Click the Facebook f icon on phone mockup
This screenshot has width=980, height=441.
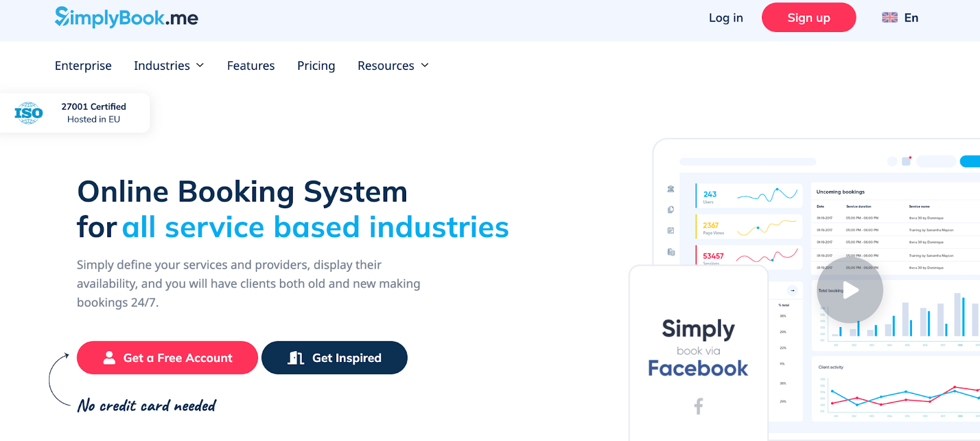click(698, 406)
